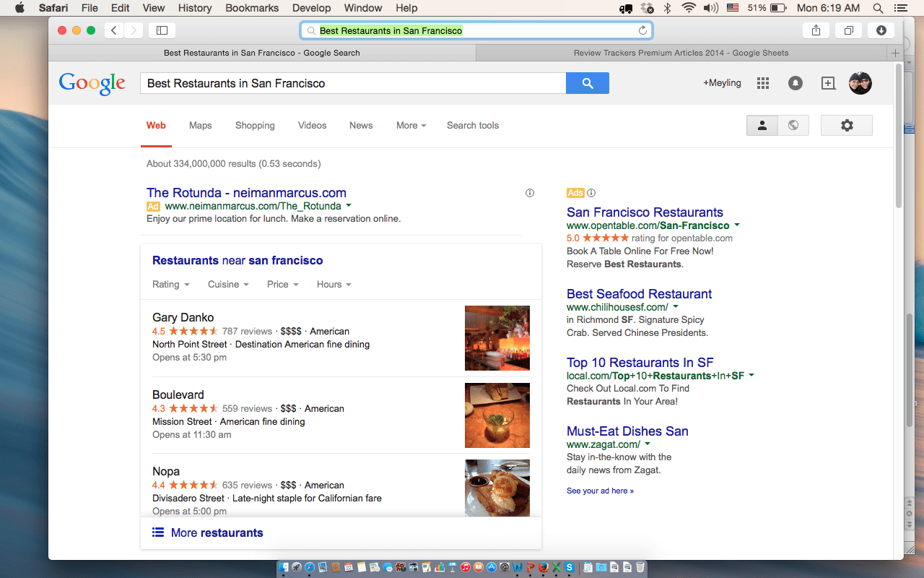Click the info icon beside The Rotunda ad
The height and width of the screenshot is (578, 924).
[530, 193]
